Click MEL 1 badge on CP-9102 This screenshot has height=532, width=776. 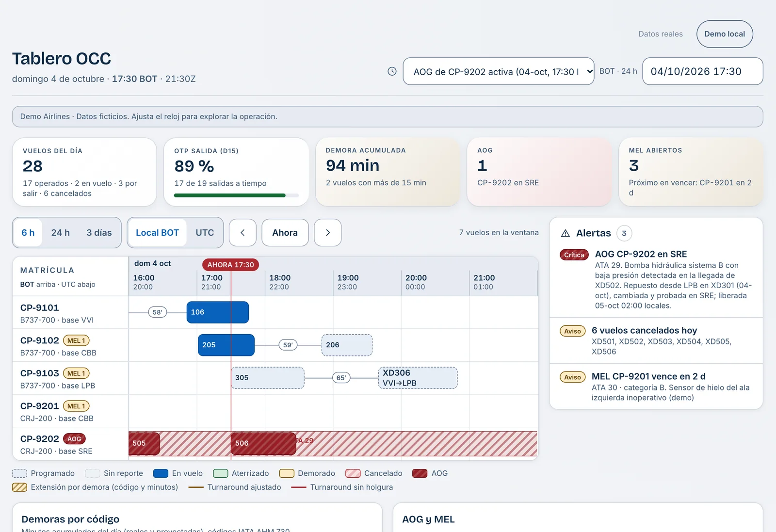(76, 340)
